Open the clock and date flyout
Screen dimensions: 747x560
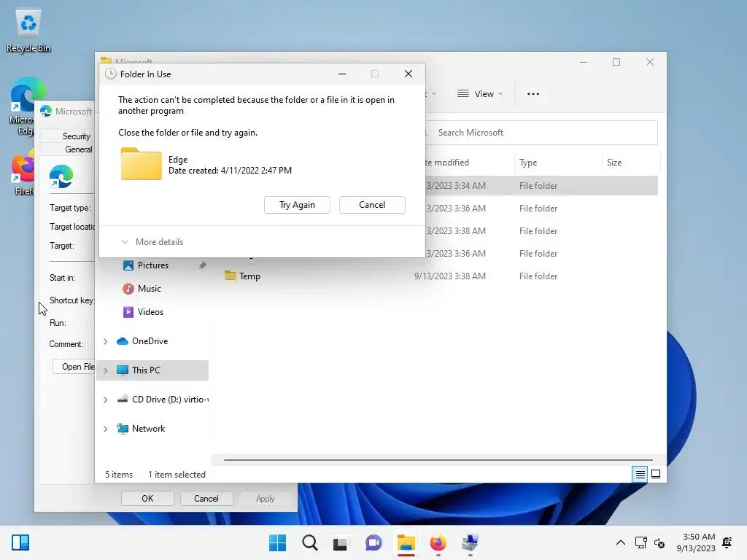coord(695,542)
